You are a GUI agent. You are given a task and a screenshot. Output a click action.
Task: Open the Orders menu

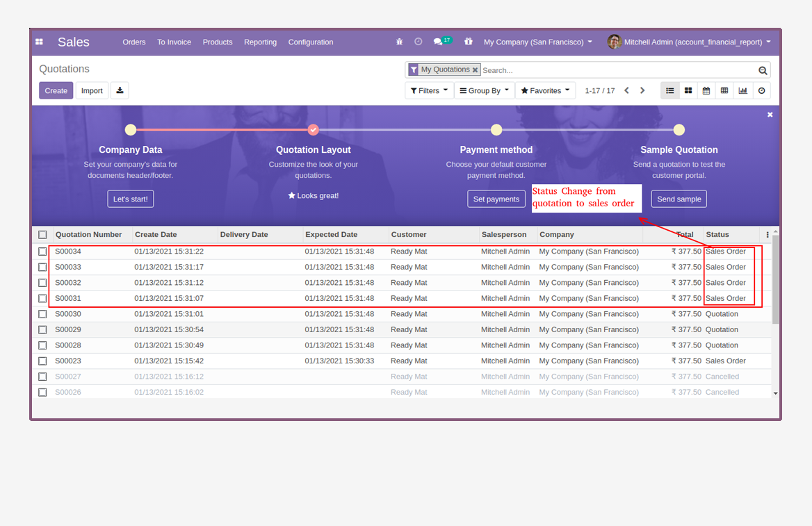pos(134,42)
